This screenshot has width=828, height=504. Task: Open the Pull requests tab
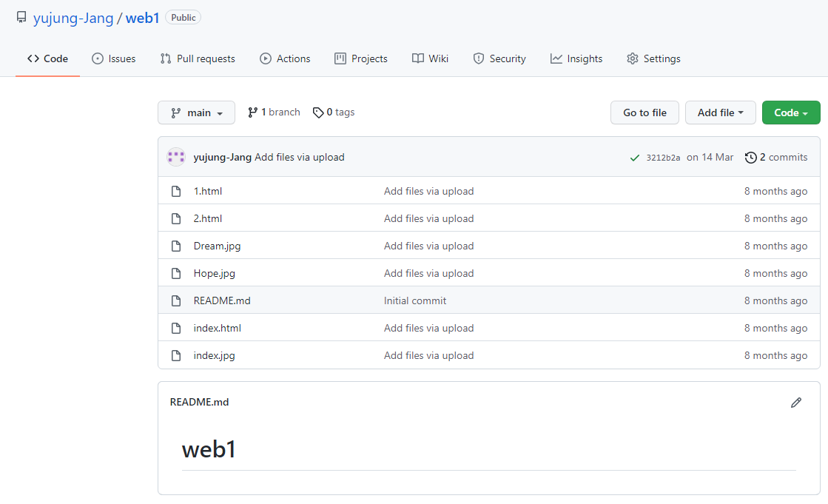tap(198, 58)
